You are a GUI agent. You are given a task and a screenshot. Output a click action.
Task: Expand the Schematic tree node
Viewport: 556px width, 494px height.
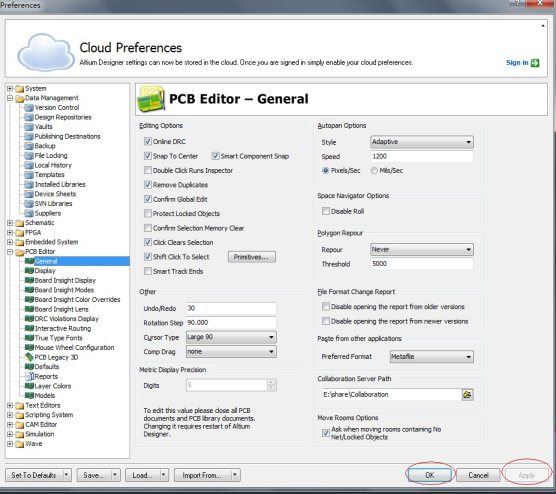[x=10, y=223]
